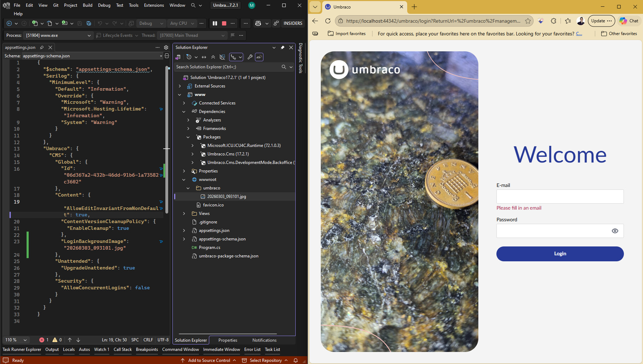This screenshot has height=364, width=643.
Task: Click the blue Login button
Action: tap(560, 254)
